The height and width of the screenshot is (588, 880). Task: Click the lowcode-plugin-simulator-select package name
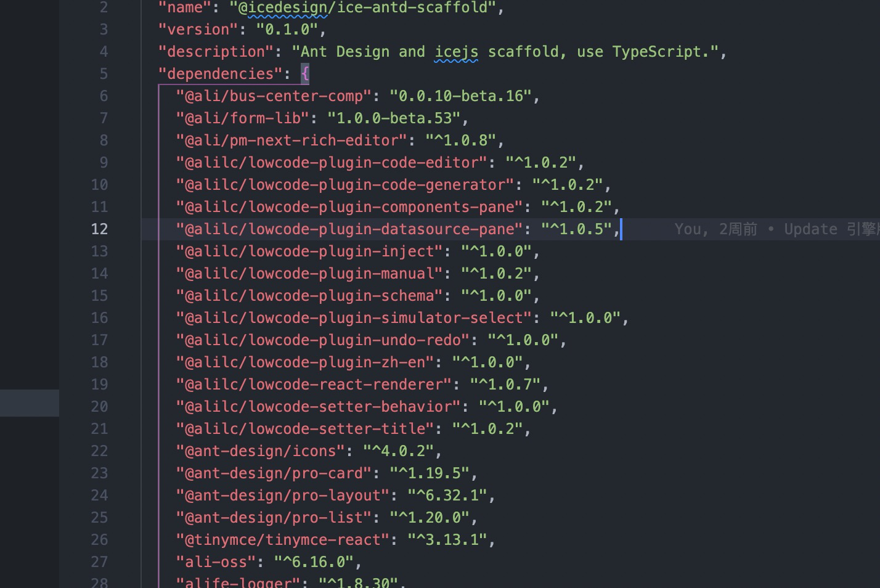354,318
